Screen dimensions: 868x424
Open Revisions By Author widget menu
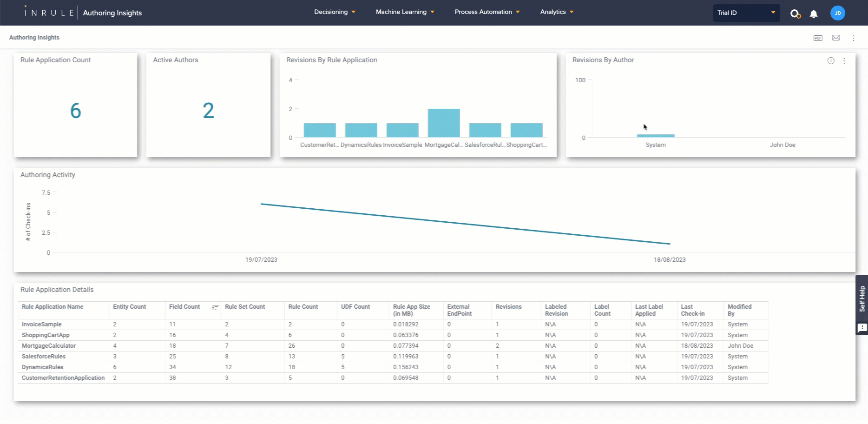844,61
